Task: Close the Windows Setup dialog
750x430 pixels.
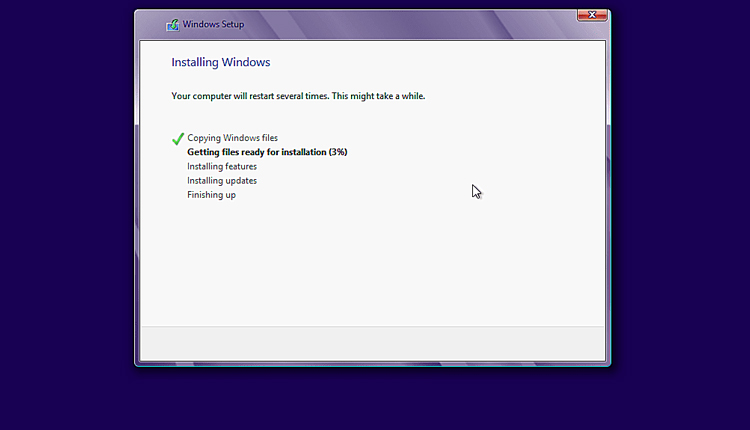Action: [x=592, y=15]
